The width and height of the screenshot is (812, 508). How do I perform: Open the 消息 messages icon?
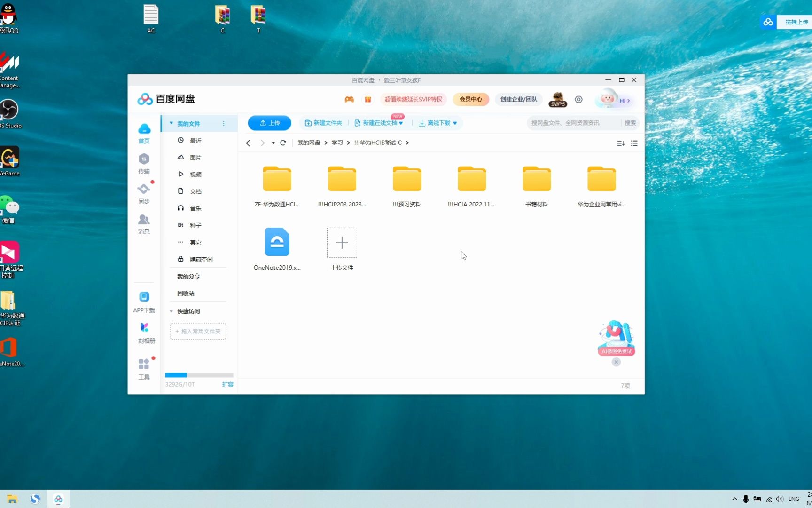pyautogui.click(x=144, y=224)
